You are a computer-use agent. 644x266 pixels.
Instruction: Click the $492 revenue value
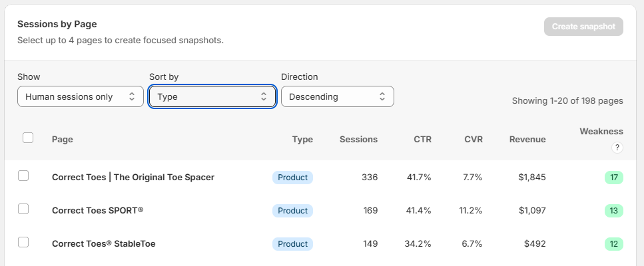click(535, 244)
